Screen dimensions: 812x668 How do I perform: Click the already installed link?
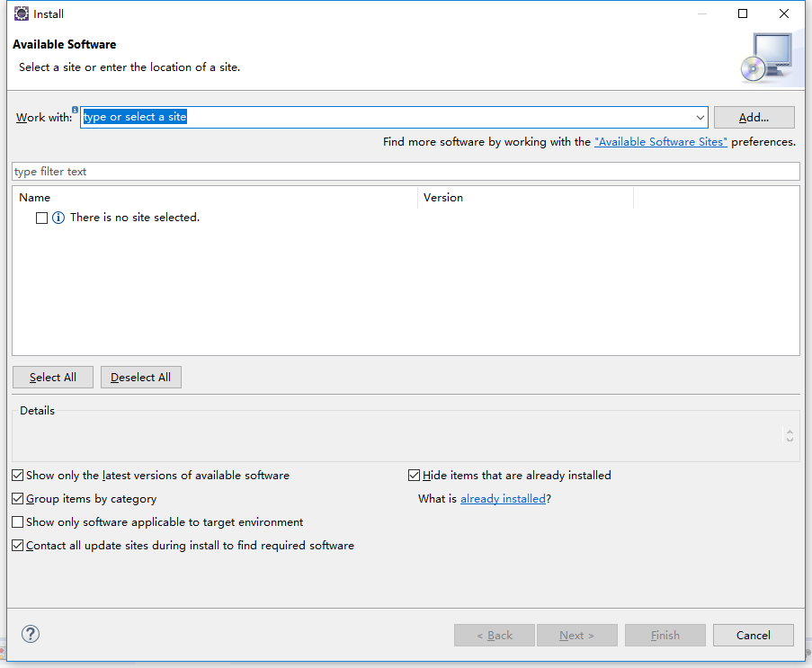click(503, 498)
